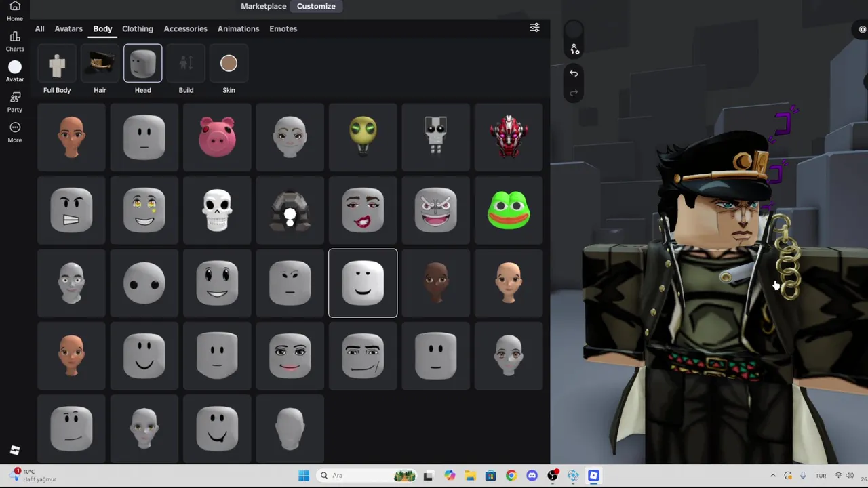Viewport: 868px width, 488px height.
Task: Equip the head with red lips
Action: (363, 210)
